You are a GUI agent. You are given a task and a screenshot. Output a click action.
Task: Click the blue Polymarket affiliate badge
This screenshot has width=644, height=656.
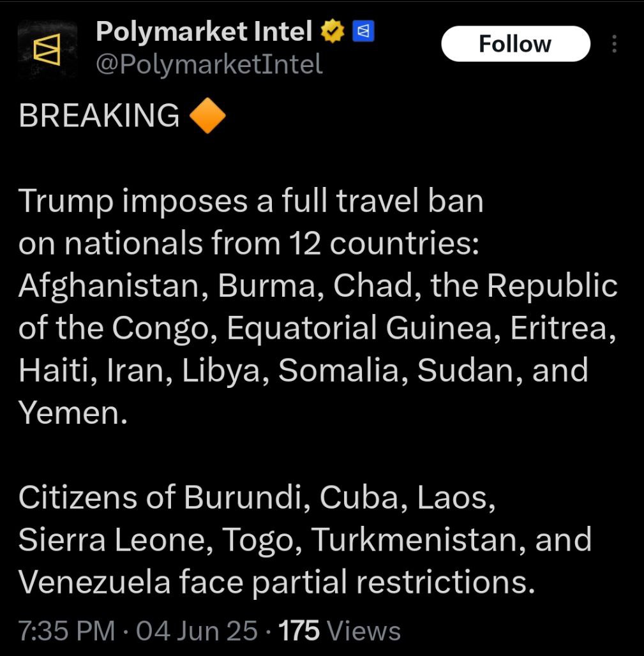pos(363,31)
